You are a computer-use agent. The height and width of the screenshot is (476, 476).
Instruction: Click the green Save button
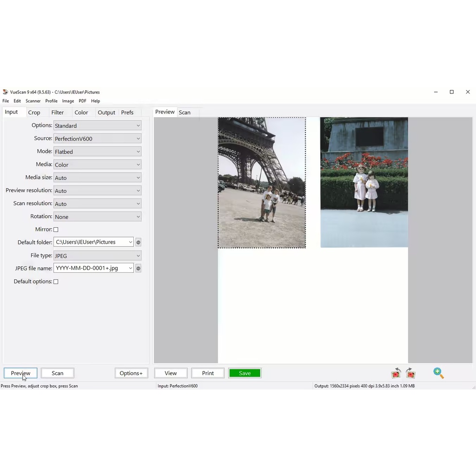pyautogui.click(x=245, y=373)
